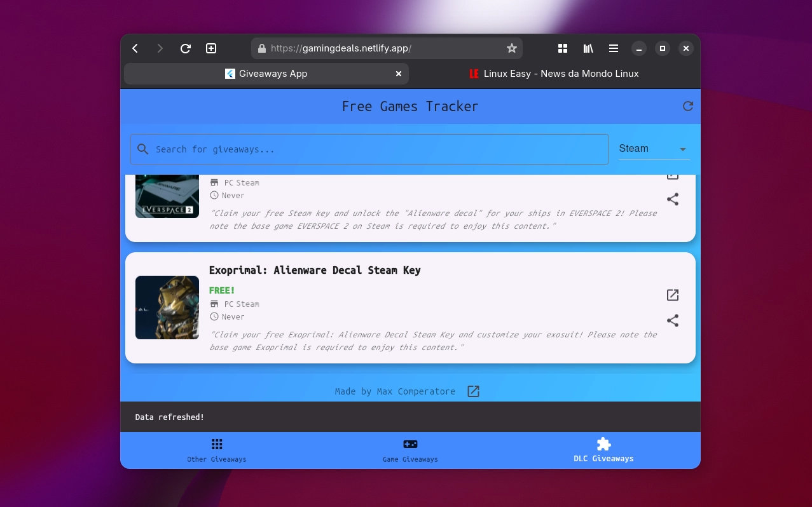Click Made by Max Comperatore text
This screenshot has width=812, height=507.
pyautogui.click(x=395, y=391)
